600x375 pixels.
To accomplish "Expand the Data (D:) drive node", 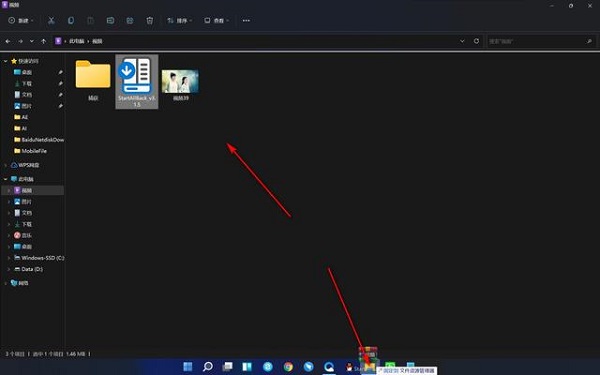I will tap(9, 269).
